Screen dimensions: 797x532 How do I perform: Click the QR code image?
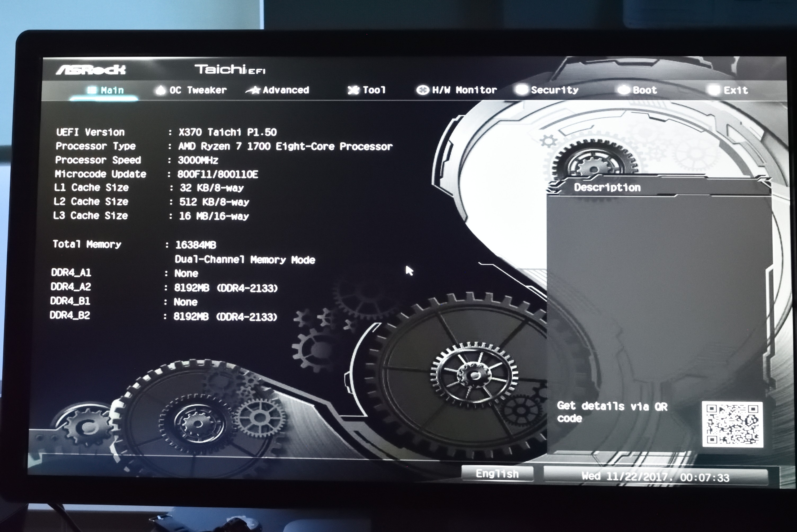tap(732, 424)
